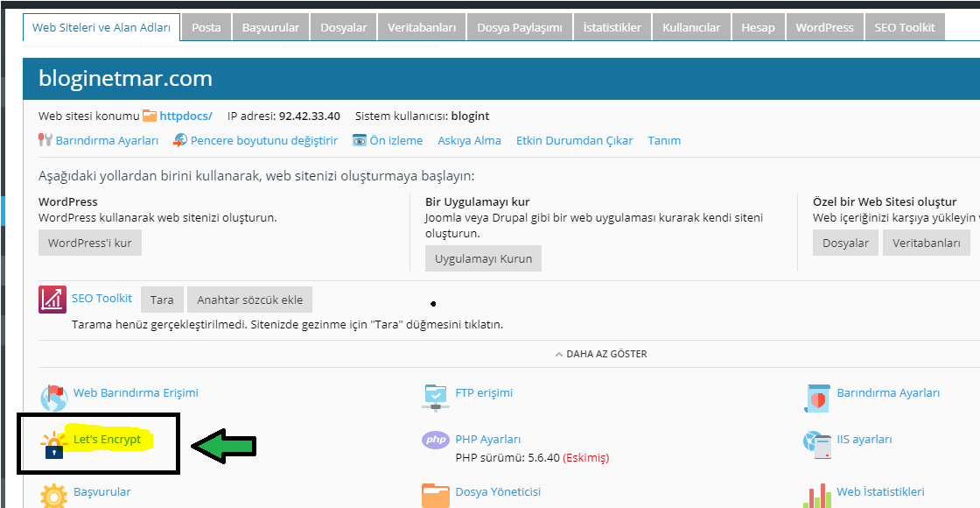Select the Dosya Paylaşımı tab

pos(520,27)
